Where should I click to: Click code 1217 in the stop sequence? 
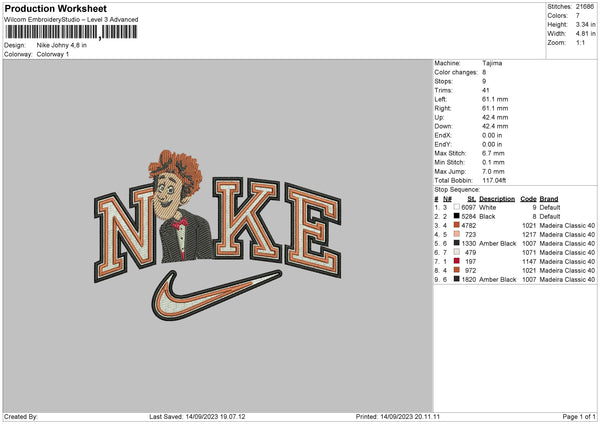coord(529,235)
